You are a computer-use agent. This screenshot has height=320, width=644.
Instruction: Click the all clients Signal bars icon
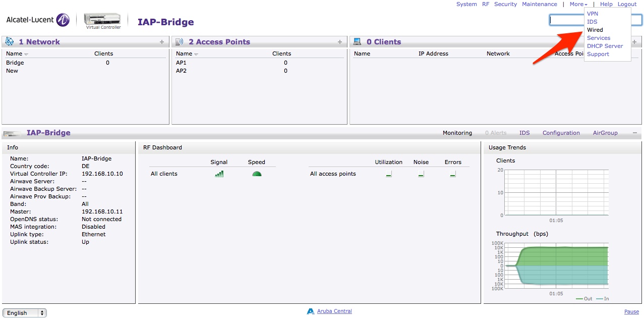click(219, 173)
